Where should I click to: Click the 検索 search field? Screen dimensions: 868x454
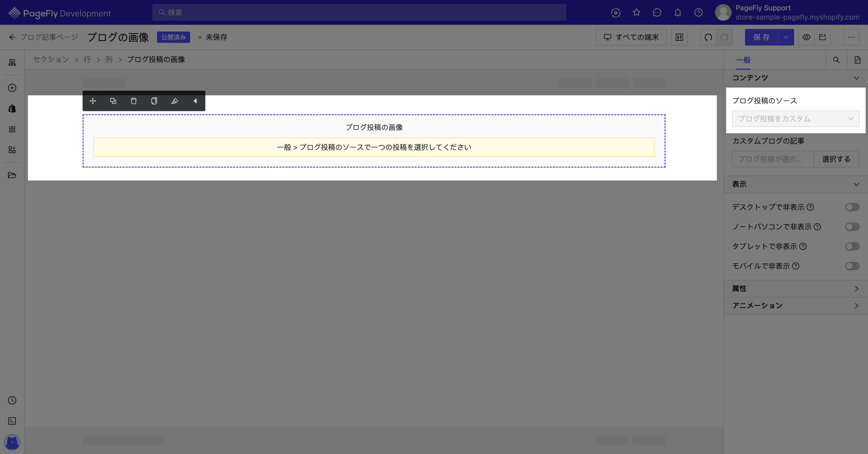pos(359,12)
